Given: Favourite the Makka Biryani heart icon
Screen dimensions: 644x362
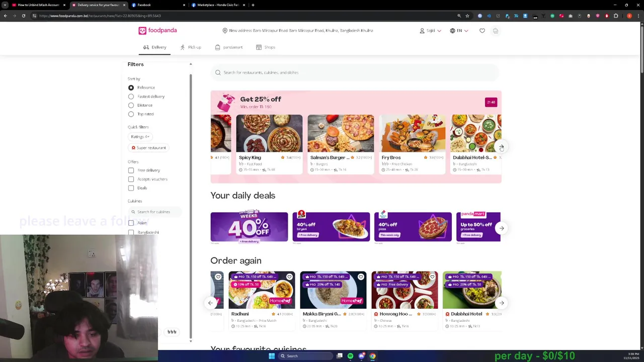Looking at the screenshot, I should 361,277.
